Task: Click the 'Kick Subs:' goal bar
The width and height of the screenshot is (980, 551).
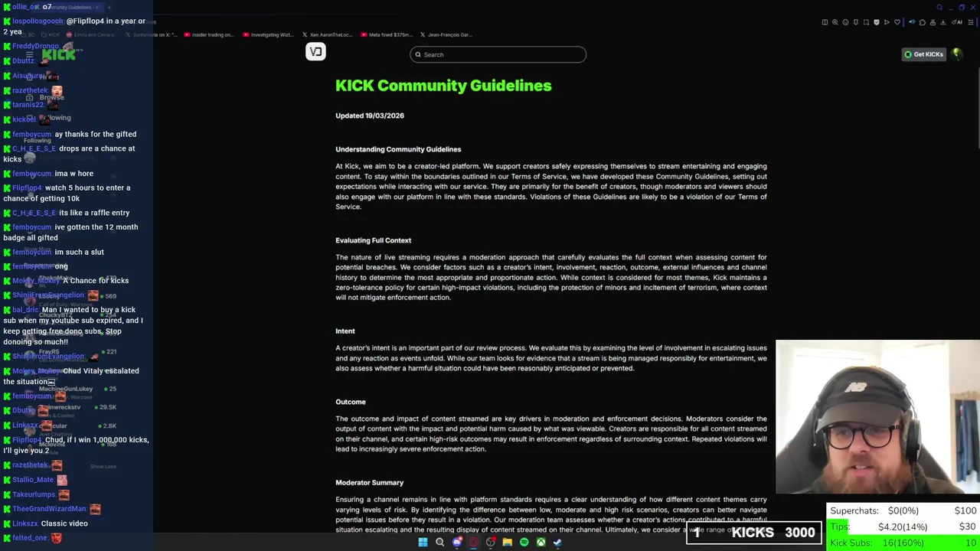Action: 903,543
